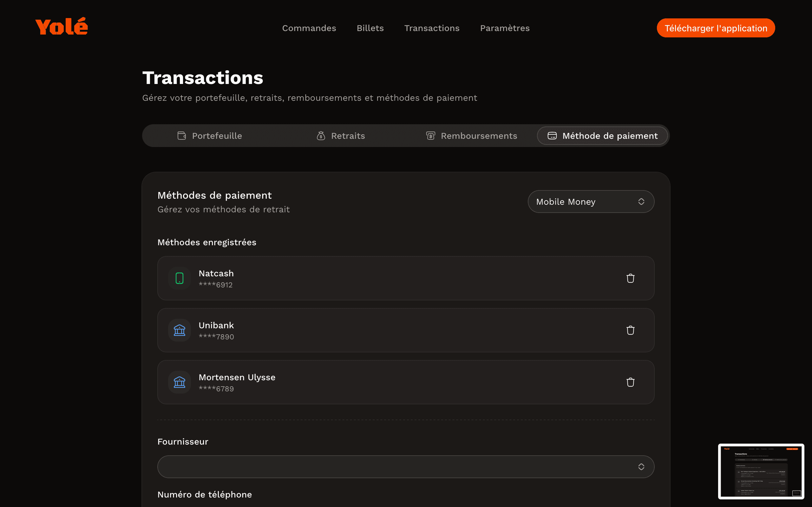Open the Commandes navigation item

click(309, 28)
